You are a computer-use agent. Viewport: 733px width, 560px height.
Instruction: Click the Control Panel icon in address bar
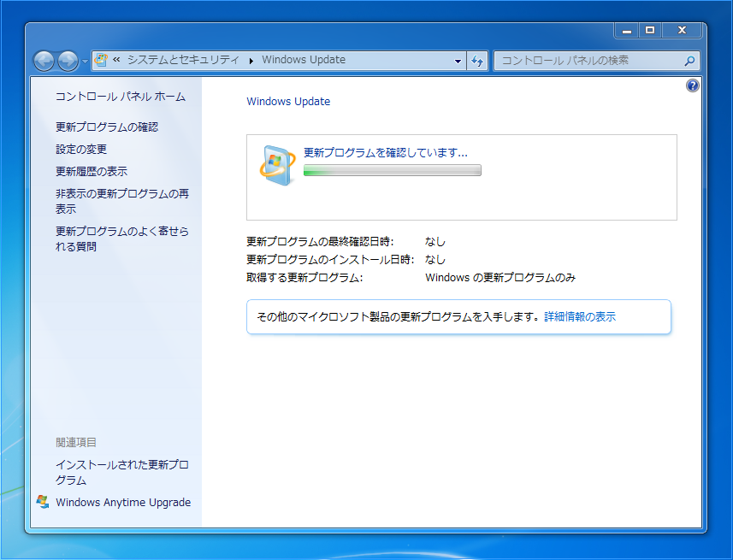101,60
